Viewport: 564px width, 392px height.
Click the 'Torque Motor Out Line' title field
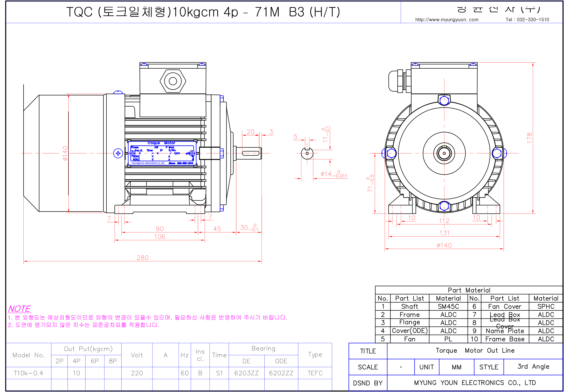[475, 351]
